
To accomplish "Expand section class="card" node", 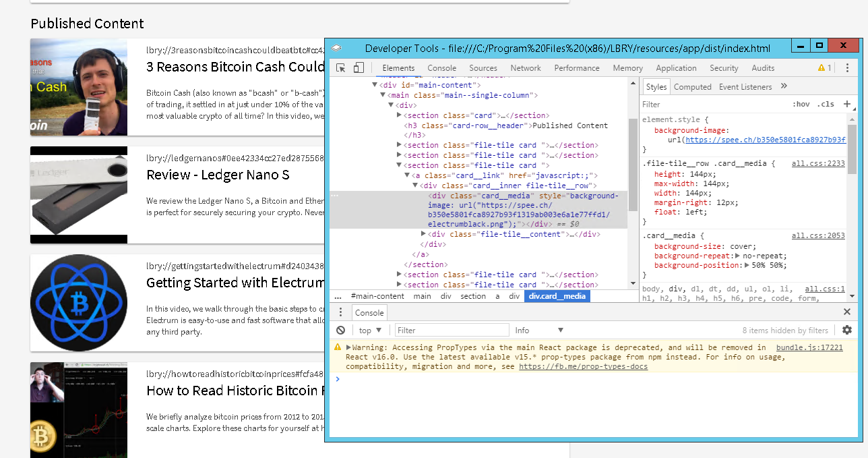I will [x=400, y=115].
